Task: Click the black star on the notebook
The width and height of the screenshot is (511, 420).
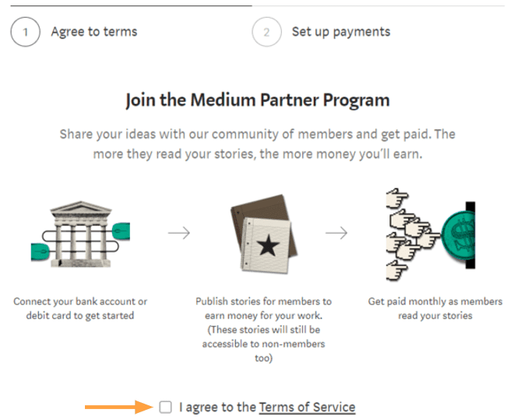Action: [x=266, y=247]
